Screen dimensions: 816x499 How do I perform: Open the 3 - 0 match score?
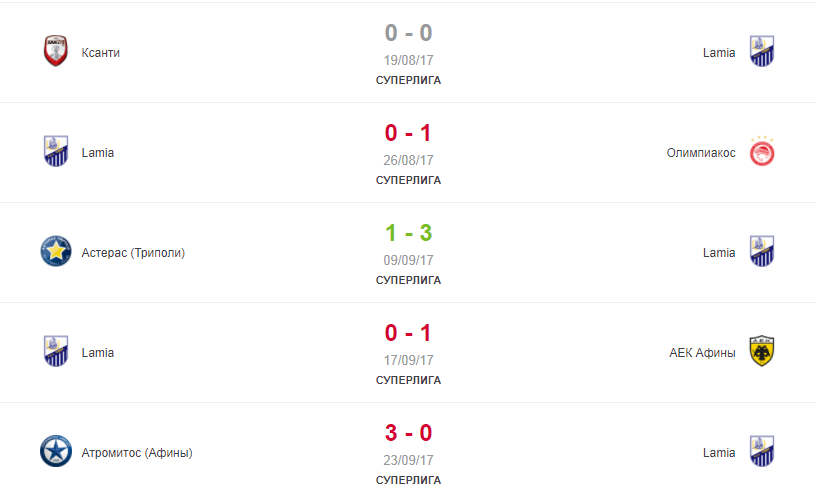tap(409, 433)
